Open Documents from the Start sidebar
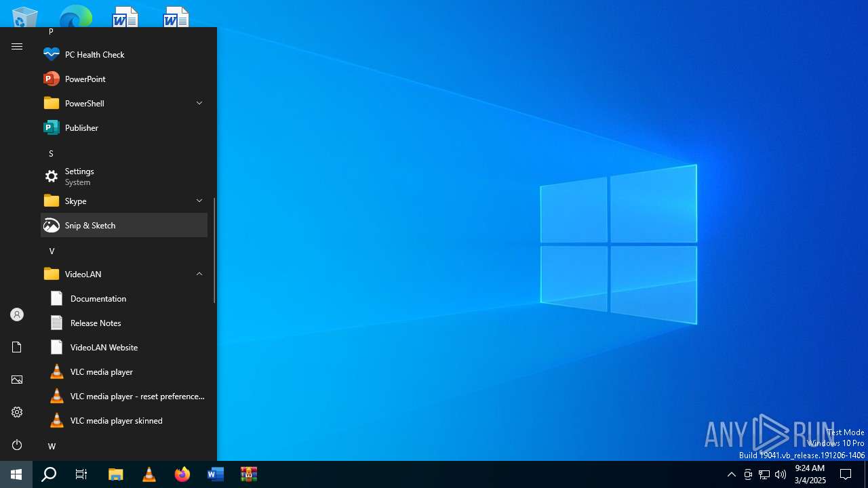Viewport: 868px width, 488px height. (17, 347)
